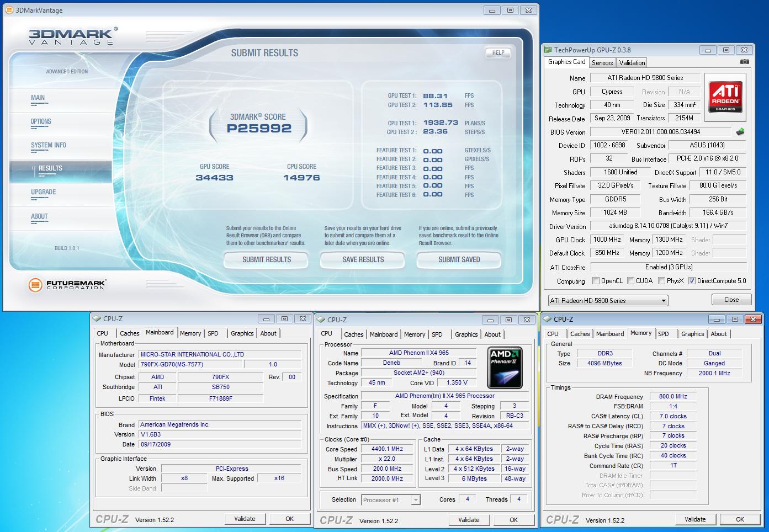Open Graphics Card tab in GPU-Z
This screenshot has width=769, height=532.
(566, 62)
